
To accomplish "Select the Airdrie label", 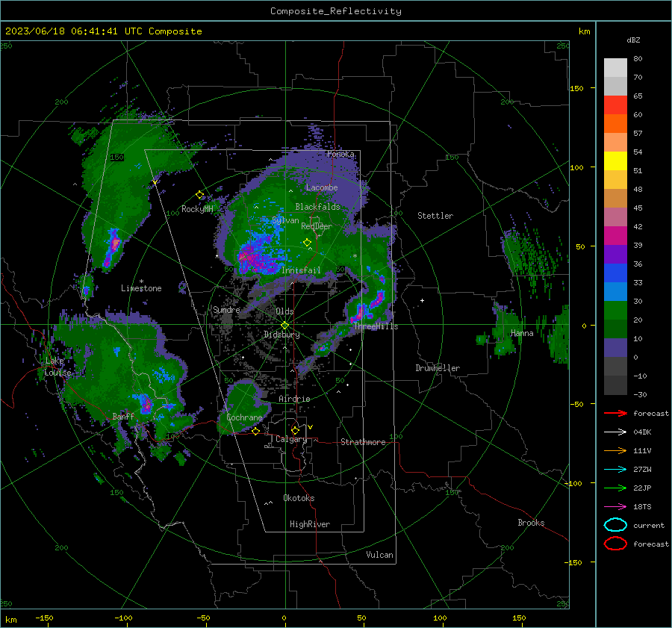I will click(294, 399).
